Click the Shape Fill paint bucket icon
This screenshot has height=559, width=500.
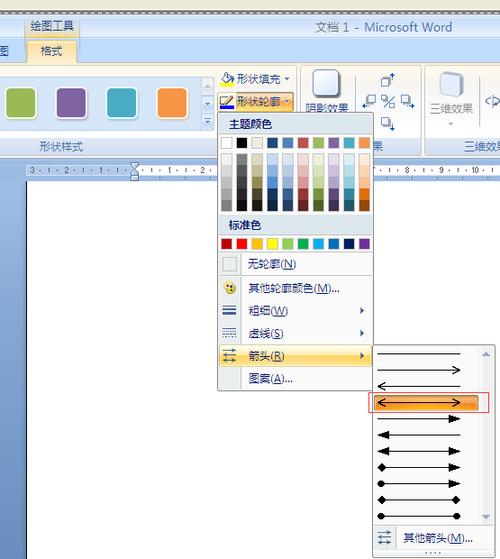(x=227, y=79)
